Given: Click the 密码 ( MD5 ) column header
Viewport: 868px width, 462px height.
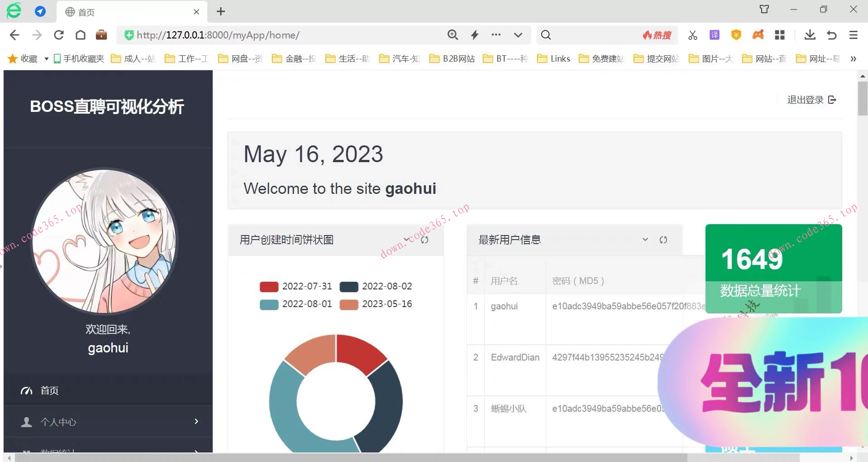Looking at the screenshot, I should pyautogui.click(x=578, y=281).
